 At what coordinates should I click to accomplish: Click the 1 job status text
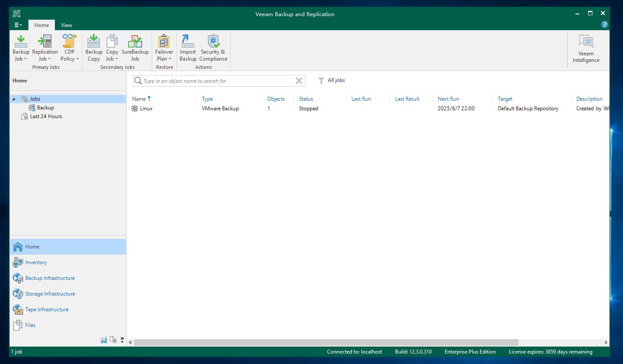click(x=16, y=352)
